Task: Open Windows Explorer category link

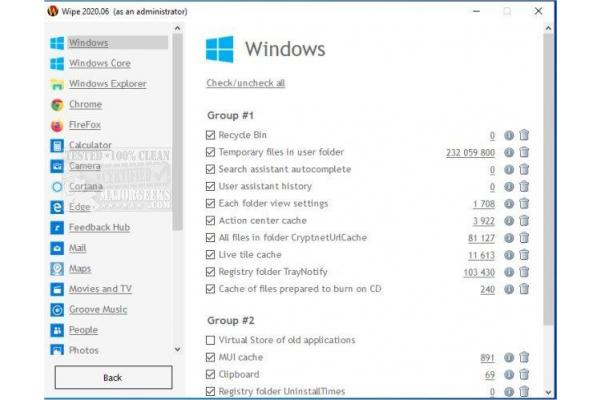Action: click(108, 83)
